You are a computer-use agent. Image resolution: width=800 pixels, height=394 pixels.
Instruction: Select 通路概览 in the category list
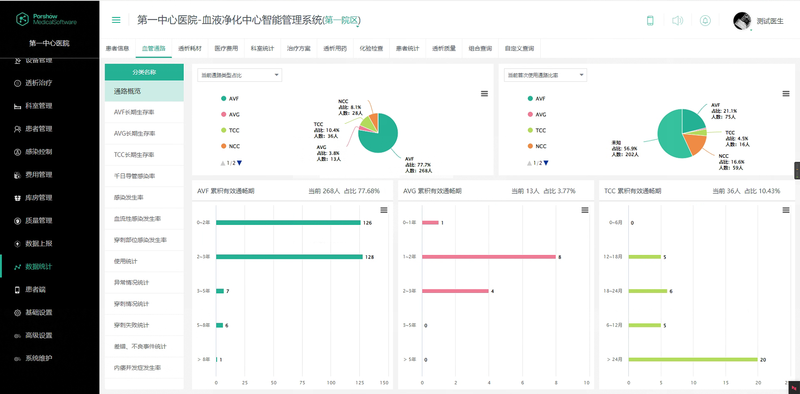point(144,91)
